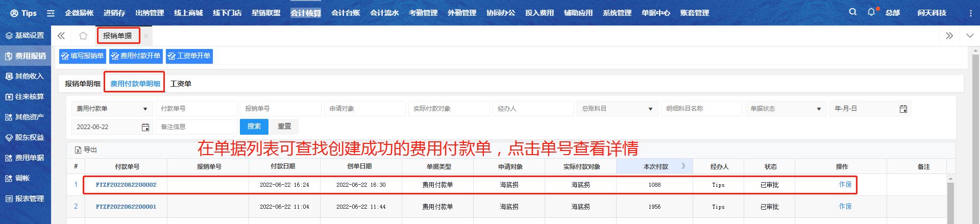
Task: Open the 费用付款单 type dropdown
Action: [x=112, y=109]
